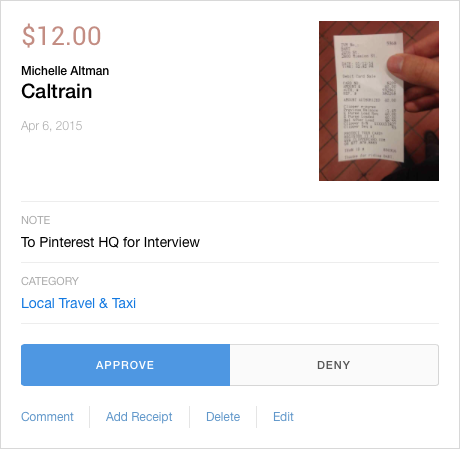Click the divider between Delete and Edit
Screen dimensions: 460x449
[257, 417]
